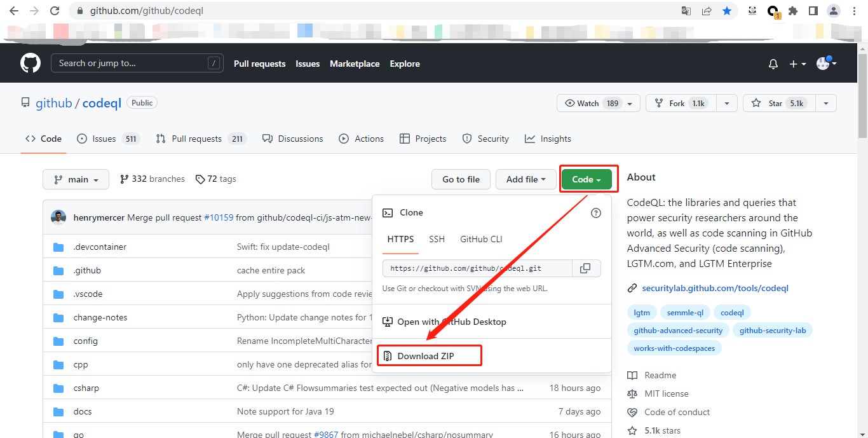Open the browser extensions puzzle icon
868x438 pixels.
click(793, 11)
